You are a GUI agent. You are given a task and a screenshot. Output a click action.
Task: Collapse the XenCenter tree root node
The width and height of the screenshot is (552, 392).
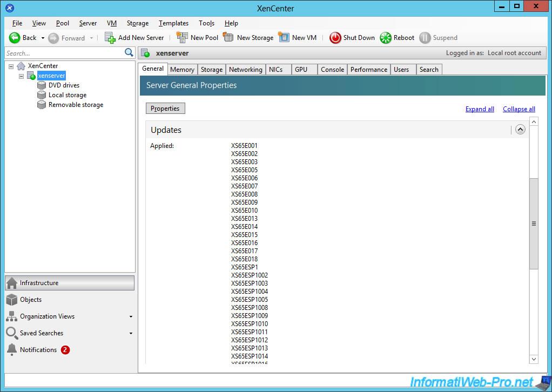(x=11, y=66)
